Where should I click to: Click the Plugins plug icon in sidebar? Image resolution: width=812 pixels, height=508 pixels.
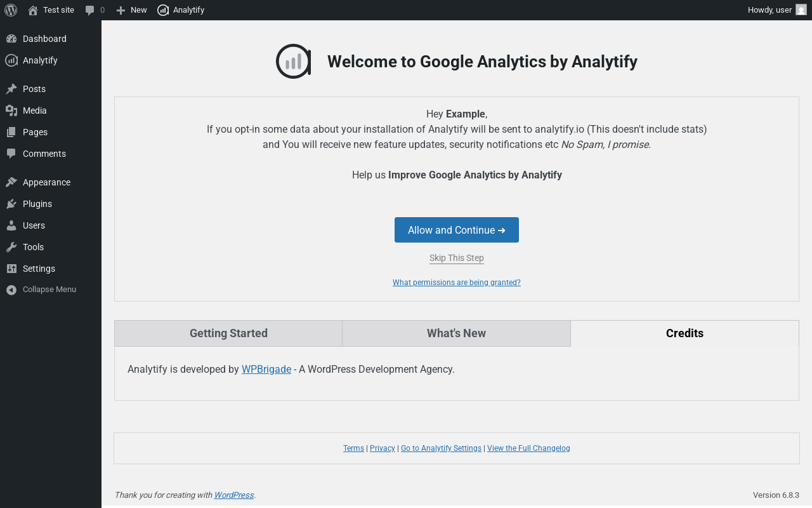click(11, 204)
